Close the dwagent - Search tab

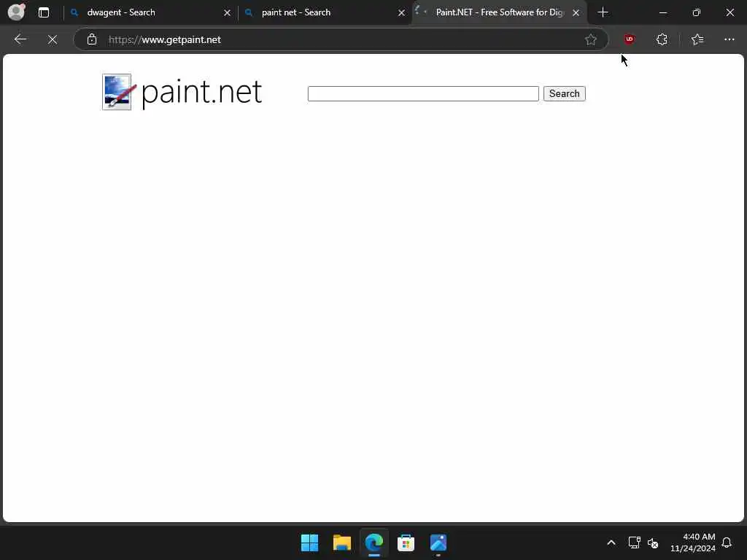pos(228,13)
